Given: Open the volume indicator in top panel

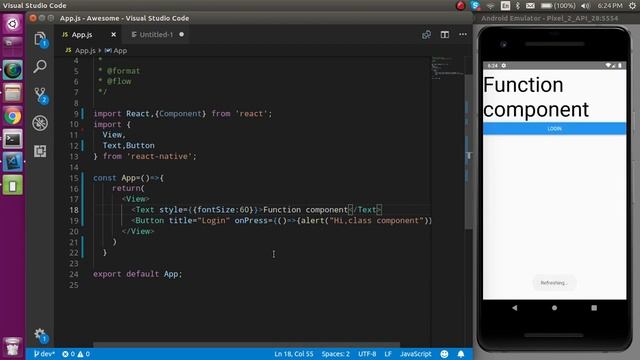Looking at the screenshot, I should pyautogui.click(x=585, y=5).
